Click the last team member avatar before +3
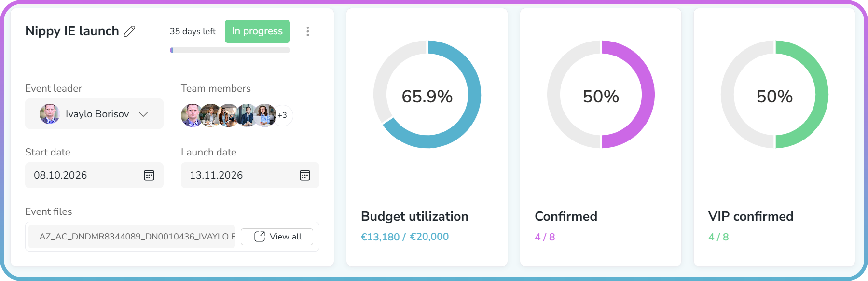This screenshot has height=281, width=868. point(265,115)
